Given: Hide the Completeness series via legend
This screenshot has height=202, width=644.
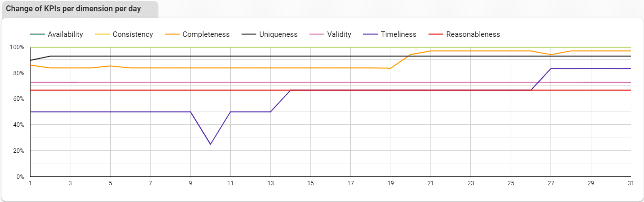Looking at the screenshot, I should pos(197,34).
